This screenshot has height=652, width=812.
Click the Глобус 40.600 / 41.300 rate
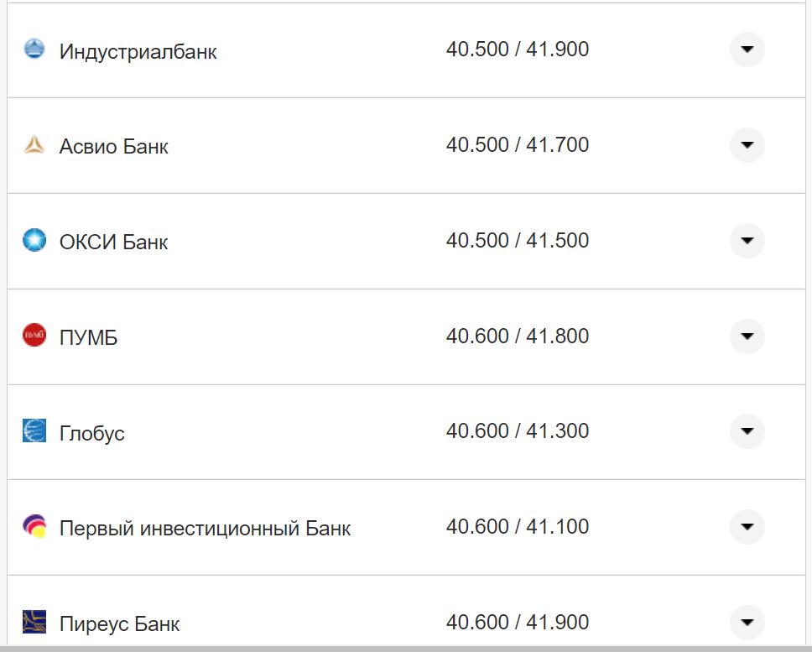pos(518,430)
